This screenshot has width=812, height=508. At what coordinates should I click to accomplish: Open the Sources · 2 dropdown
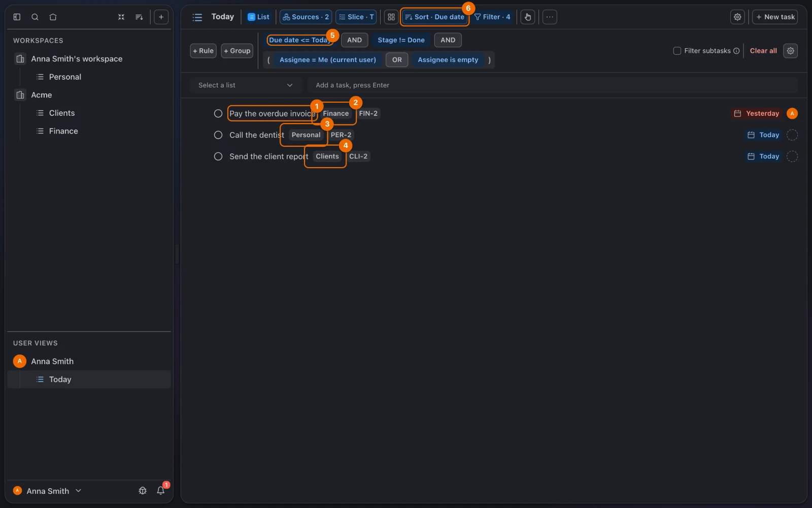click(306, 17)
